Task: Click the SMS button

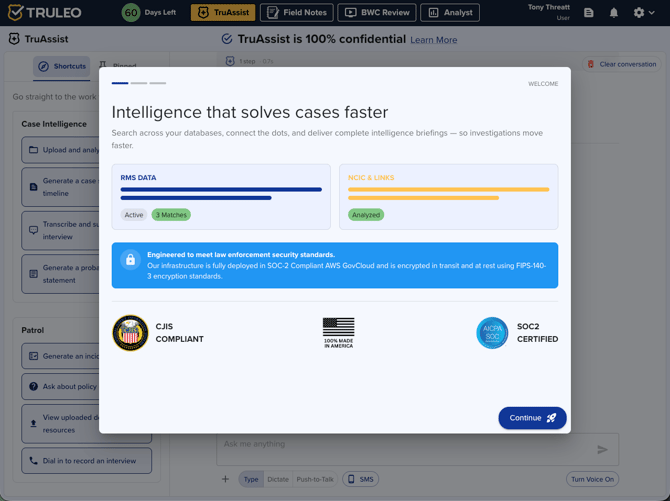Action: (x=361, y=479)
